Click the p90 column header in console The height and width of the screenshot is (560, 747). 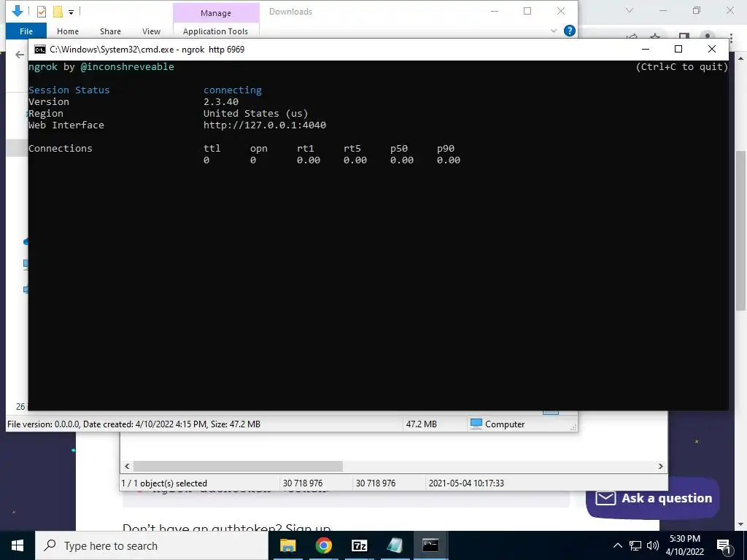446,149
